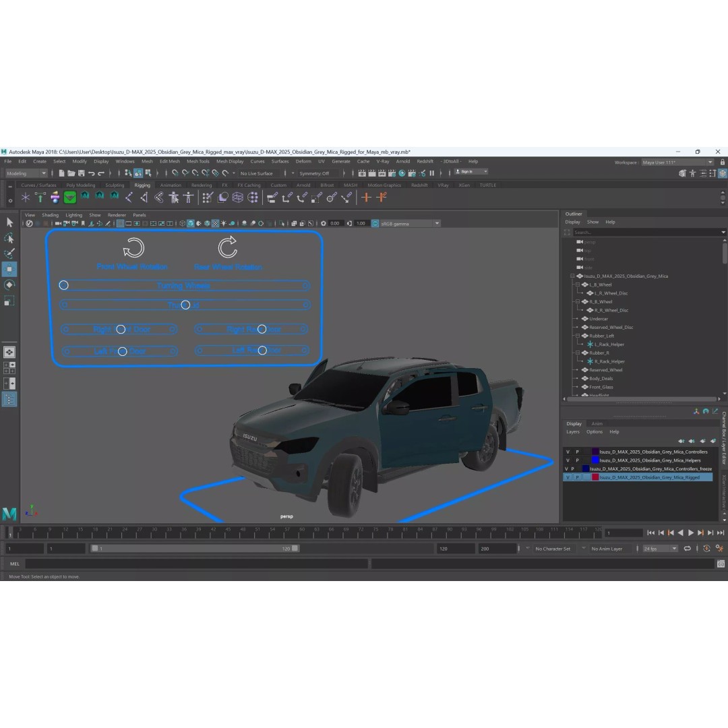Viewport: 728px width, 728px height.
Task: Click the MEL command line input
Action: pos(196,564)
